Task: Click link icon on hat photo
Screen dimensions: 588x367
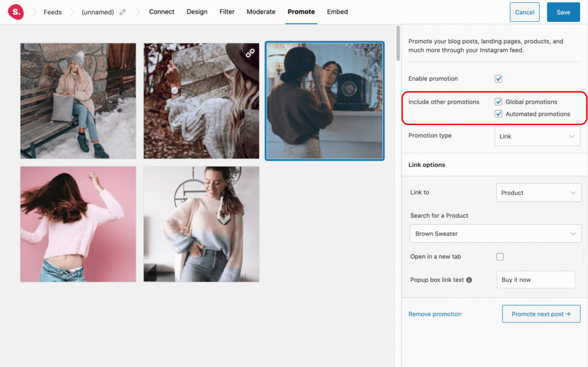Action: [250, 53]
